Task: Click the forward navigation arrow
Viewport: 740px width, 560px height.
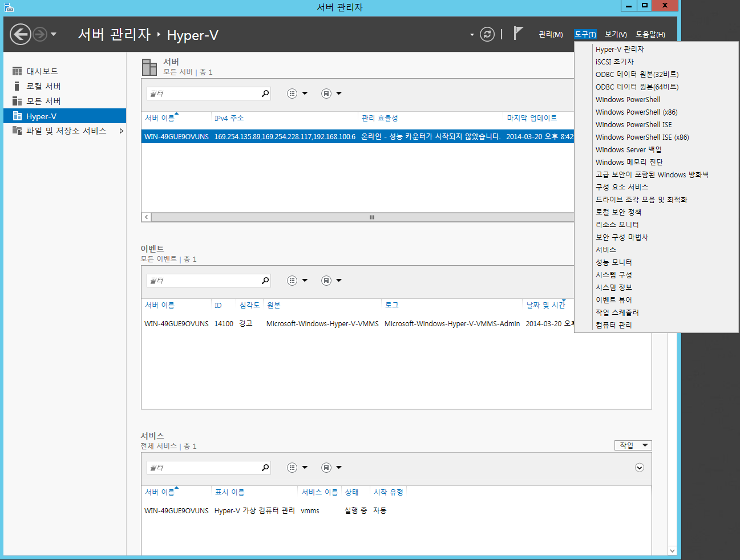Action: pyautogui.click(x=39, y=34)
